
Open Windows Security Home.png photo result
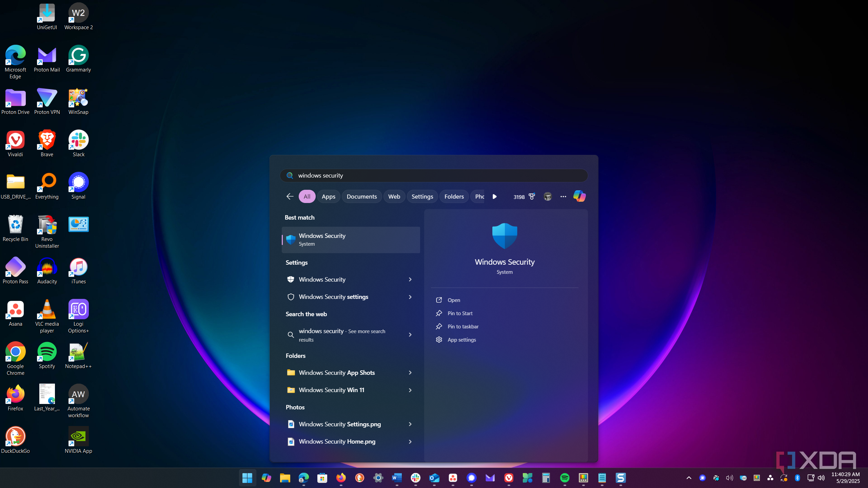tap(351, 442)
